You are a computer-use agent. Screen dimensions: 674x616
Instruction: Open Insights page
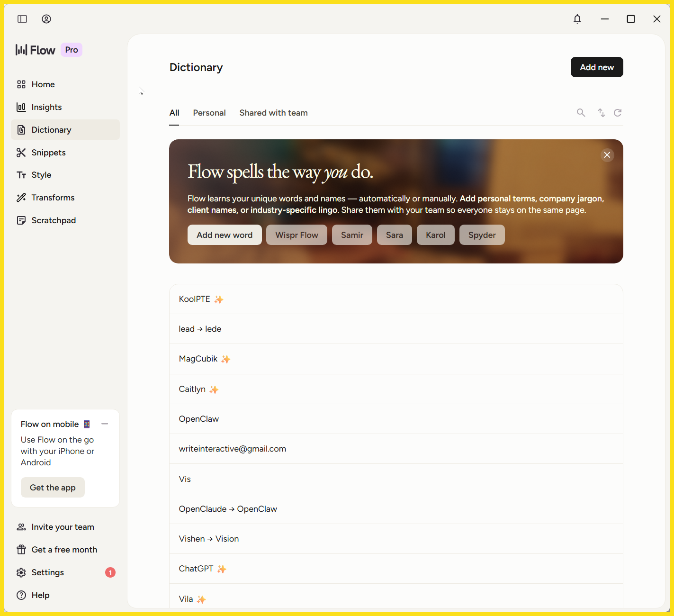[65, 107]
